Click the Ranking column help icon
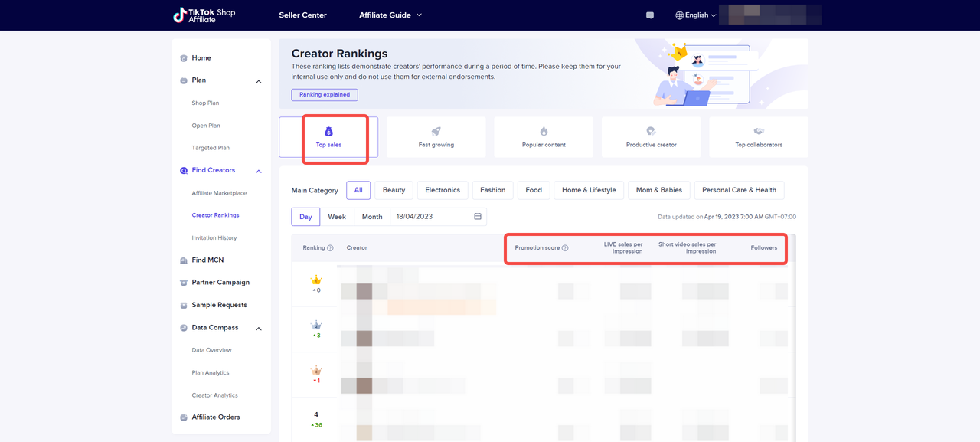The height and width of the screenshot is (442, 980). [x=330, y=248]
